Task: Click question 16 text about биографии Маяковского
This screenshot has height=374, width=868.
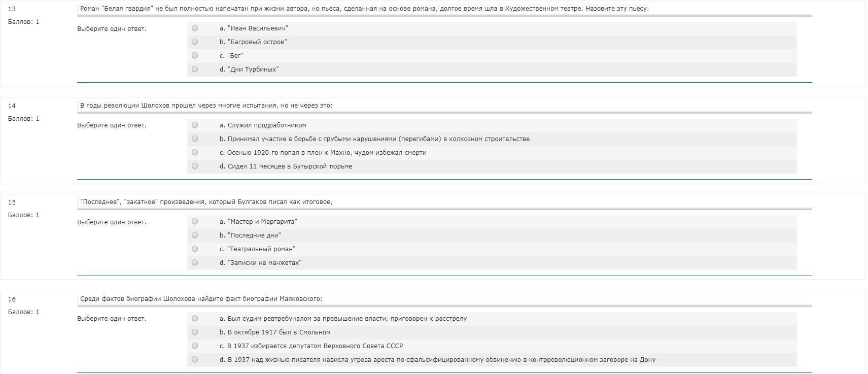Action: [x=201, y=299]
